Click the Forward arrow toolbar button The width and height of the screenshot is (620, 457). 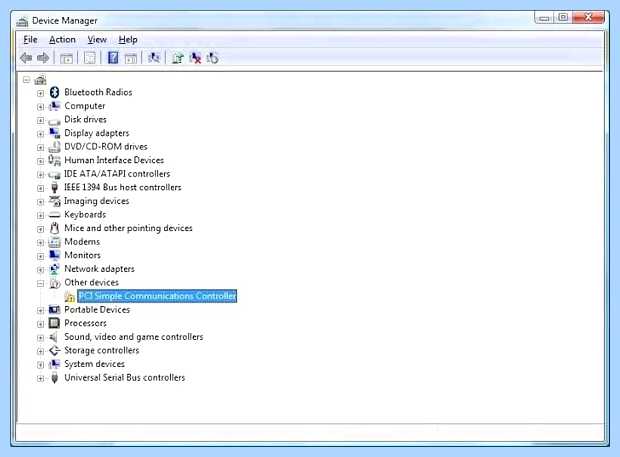pos(43,58)
